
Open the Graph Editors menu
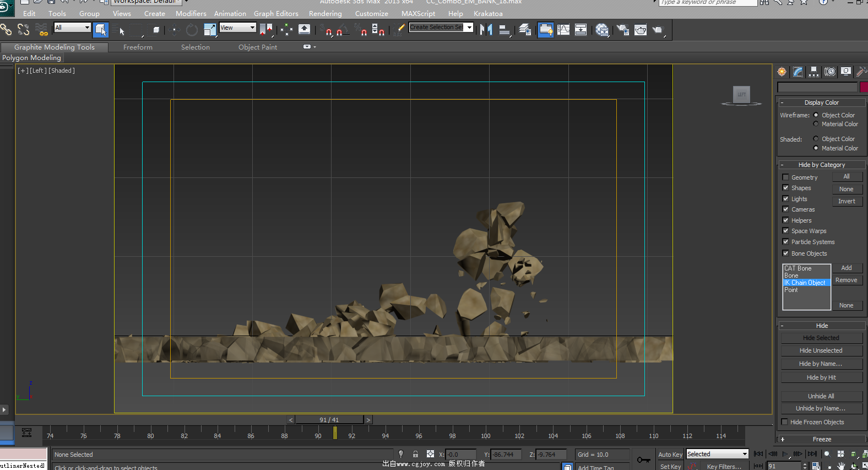tap(276, 14)
